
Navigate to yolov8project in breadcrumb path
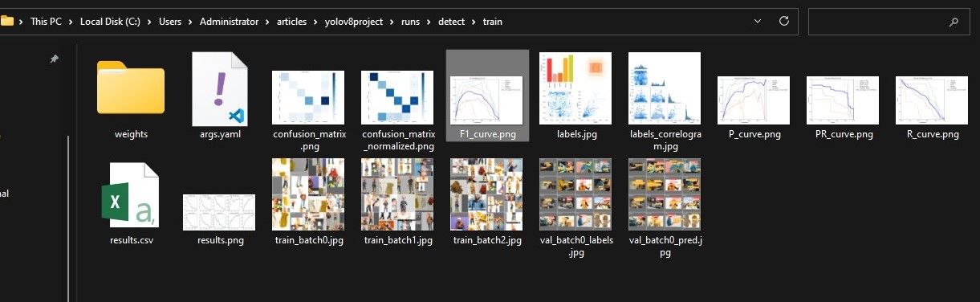point(353,22)
